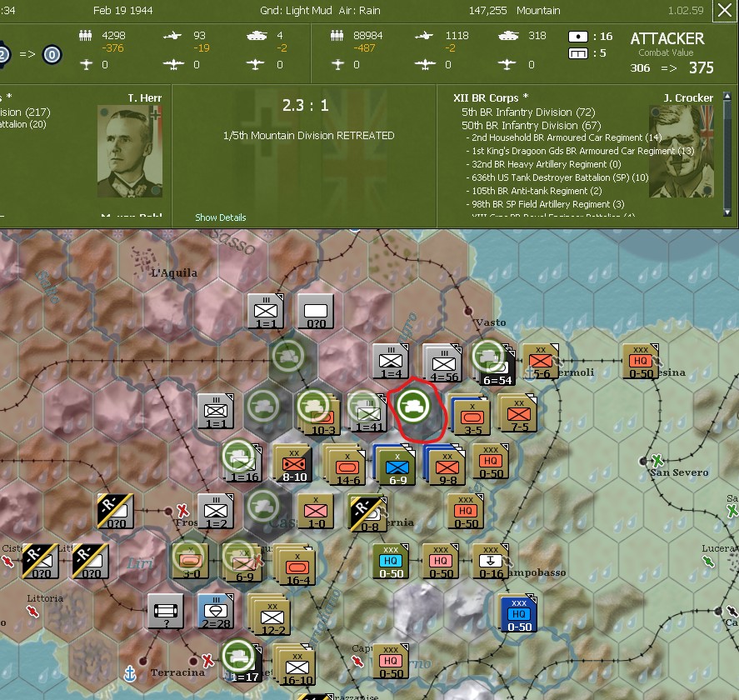
Task: Select the blank 0?0 counter near L'Aquila
Action: pos(316,311)
